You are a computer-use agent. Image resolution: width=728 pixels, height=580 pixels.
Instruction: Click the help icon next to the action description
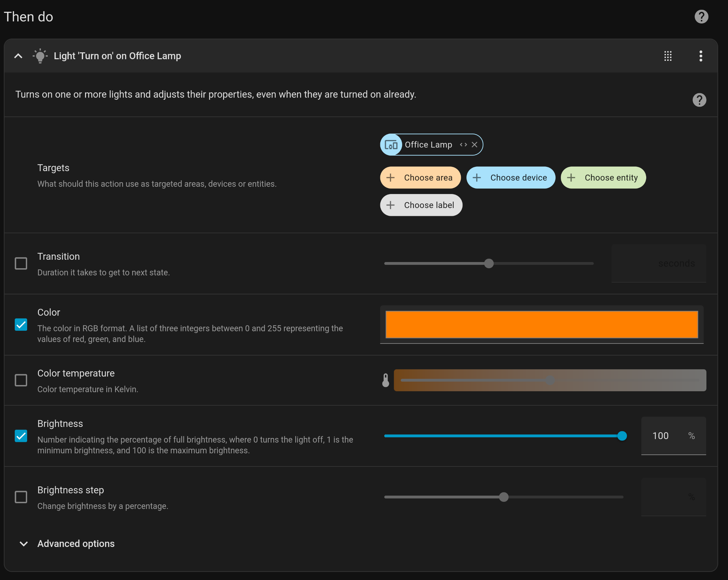[699, 100]
